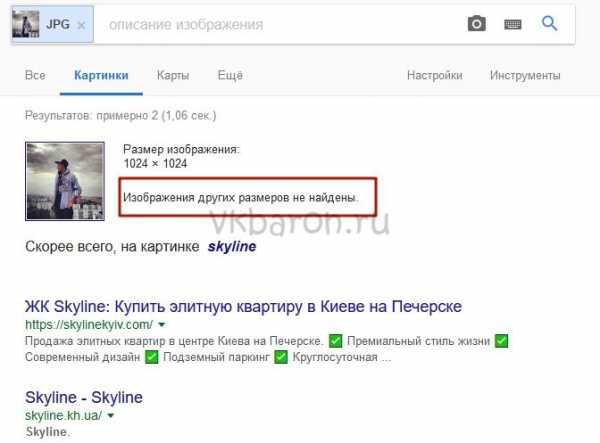
Task: Click the magnifying glass search button
Action: [x=549, y=23]
